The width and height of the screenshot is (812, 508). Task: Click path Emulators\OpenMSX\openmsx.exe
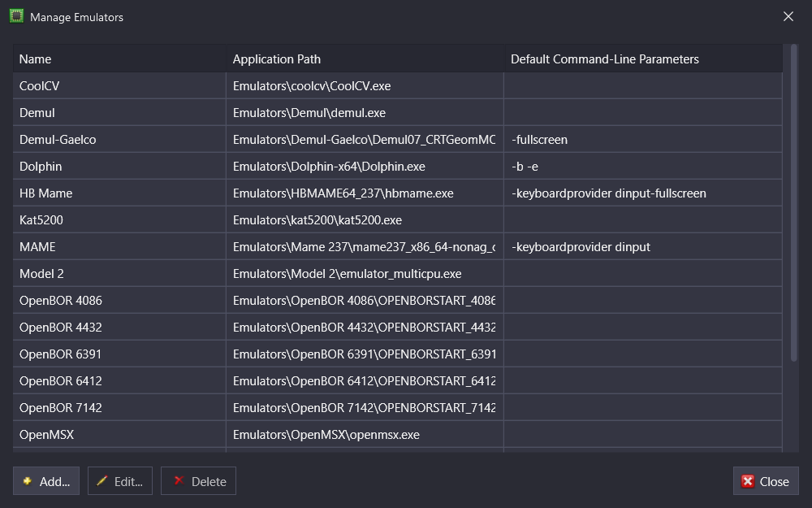point(326,434)
